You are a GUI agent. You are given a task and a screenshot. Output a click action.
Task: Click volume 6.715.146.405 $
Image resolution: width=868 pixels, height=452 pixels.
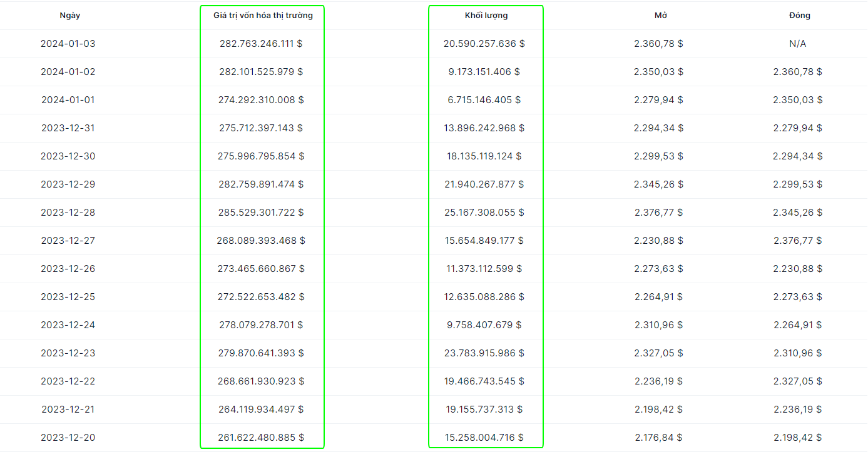coord(484,100)
